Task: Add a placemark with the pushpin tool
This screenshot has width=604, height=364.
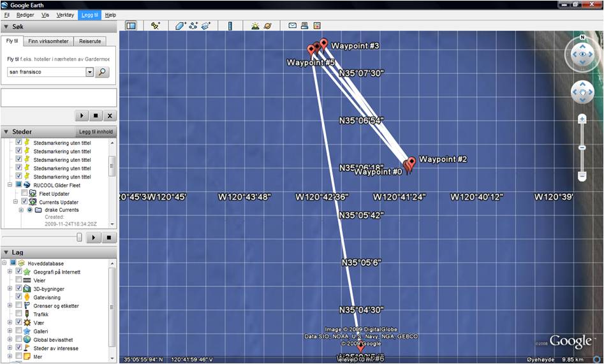Action: pos(155,25)
